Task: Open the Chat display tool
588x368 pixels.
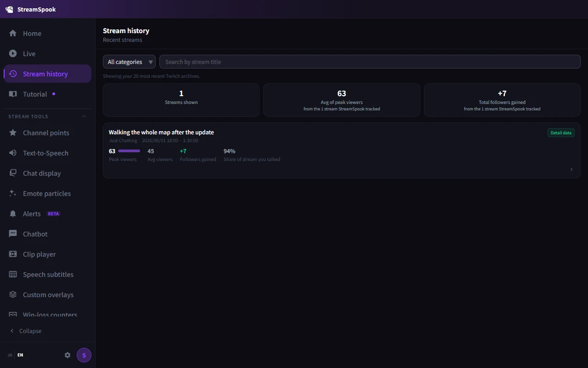Action: pos(48,173)
